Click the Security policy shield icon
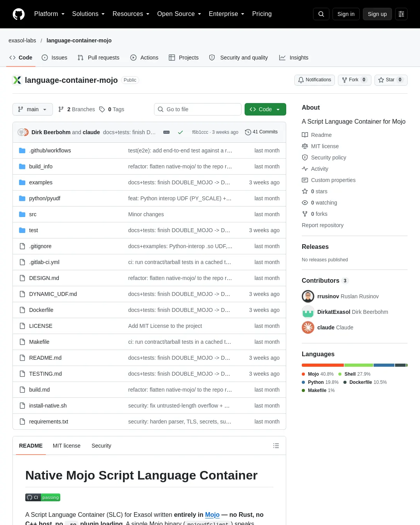420x525 pixels. [x=305, y=157]
